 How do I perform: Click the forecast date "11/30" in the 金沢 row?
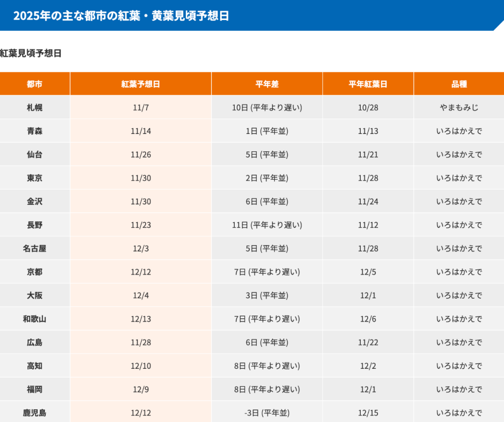[141, 201]
